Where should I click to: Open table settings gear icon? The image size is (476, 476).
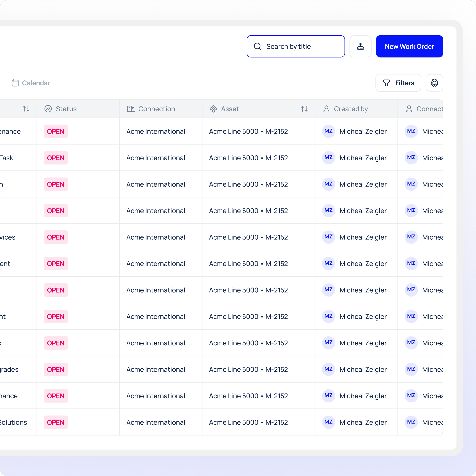tap(434, 83)
